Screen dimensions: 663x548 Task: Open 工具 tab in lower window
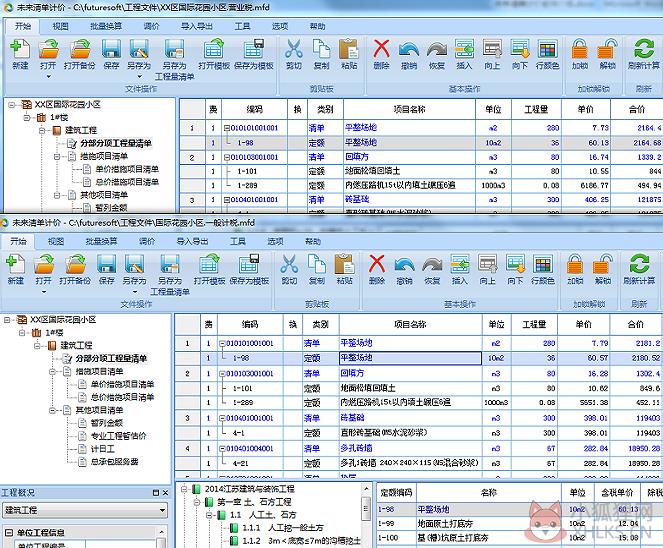click(x=238, y=241)
